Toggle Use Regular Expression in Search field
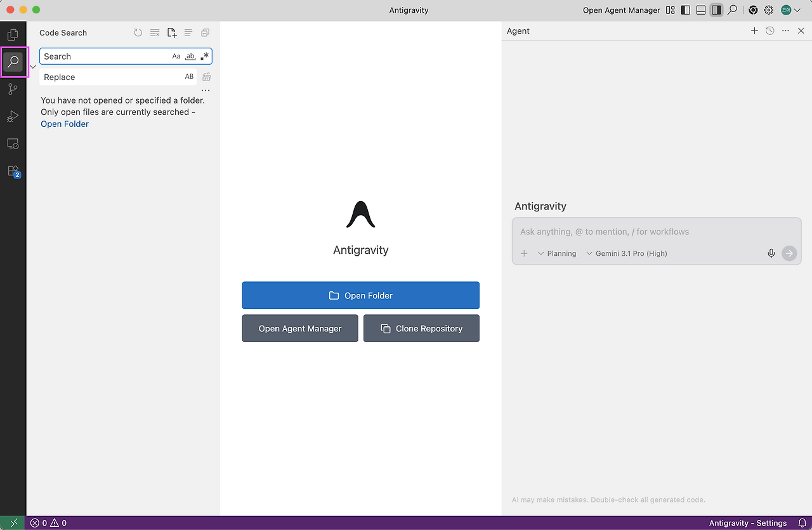 [204, 56]
